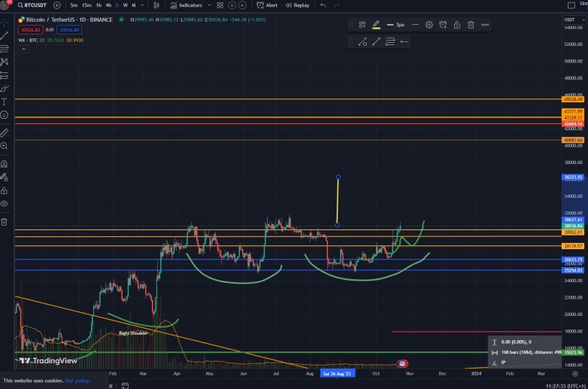
Task: Select the info line favorite tool
Action: [x=362, y=41]
